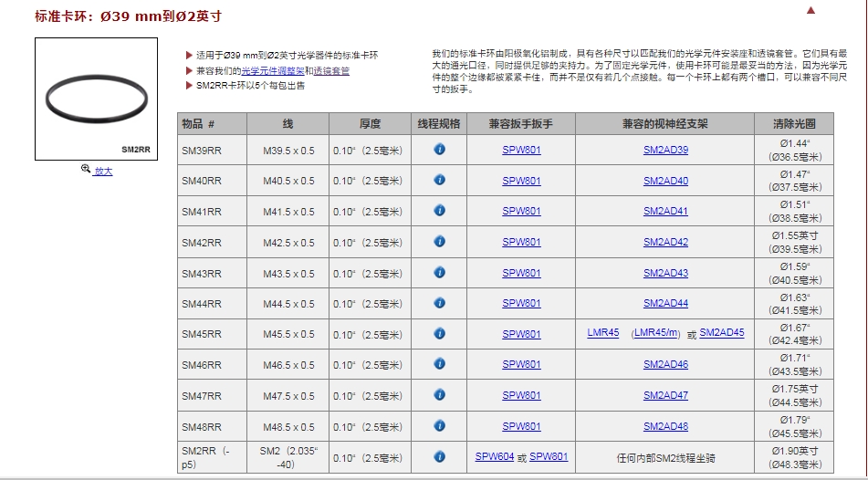
Task: Open the LMR45/m mount link
Action: pos(656,333)
